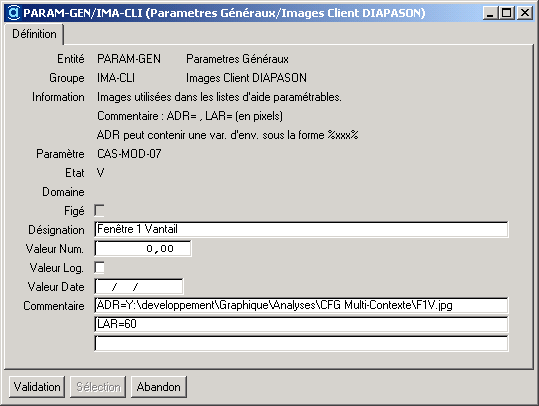Maximize the PARAM-GEN/IMA-CLI window
This screenshot has height=406, width=539.
tap(507, 13)
